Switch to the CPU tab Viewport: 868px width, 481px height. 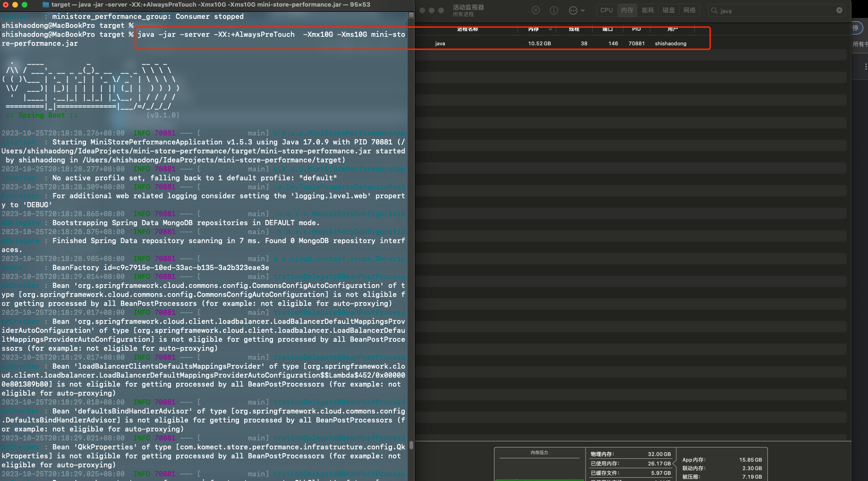[x=606, y=10]
